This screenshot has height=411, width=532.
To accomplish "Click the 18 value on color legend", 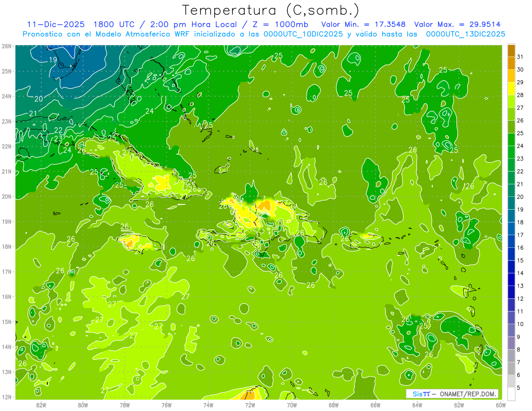I will point(520,222).
